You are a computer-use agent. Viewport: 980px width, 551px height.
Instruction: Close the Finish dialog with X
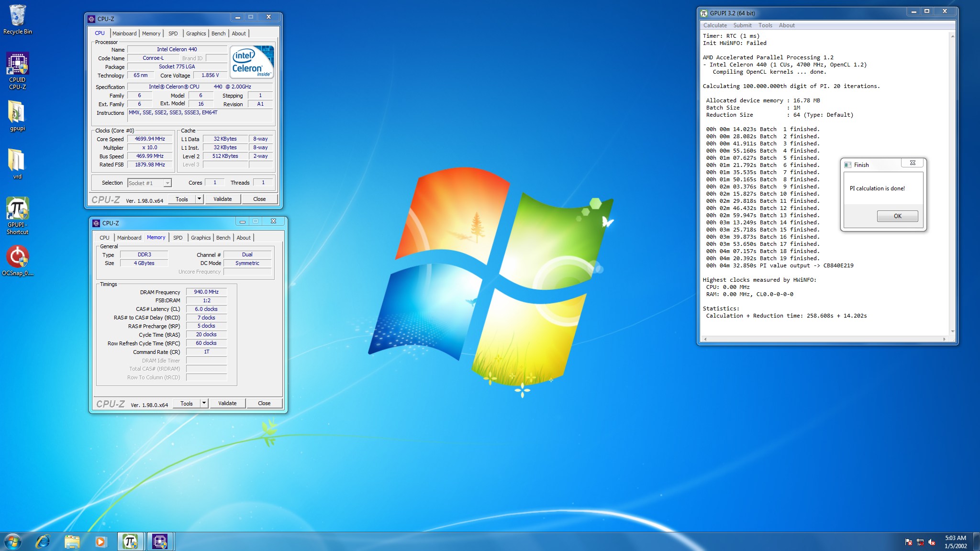[913, 163]
